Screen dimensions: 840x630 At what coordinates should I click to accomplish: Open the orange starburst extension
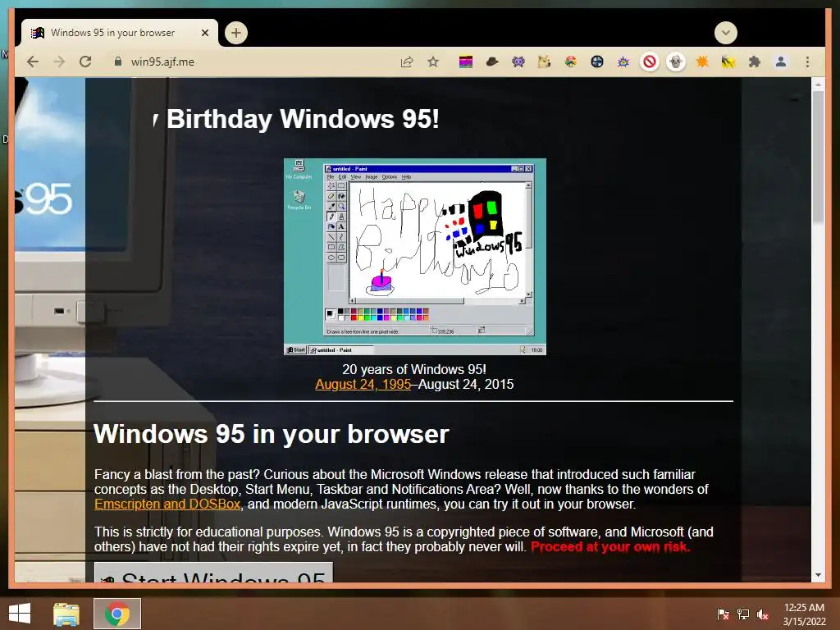coord(702,62)
